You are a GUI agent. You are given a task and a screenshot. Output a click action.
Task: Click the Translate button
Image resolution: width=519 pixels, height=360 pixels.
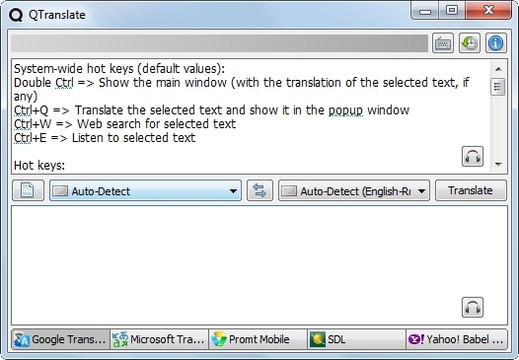click(471, 190)
